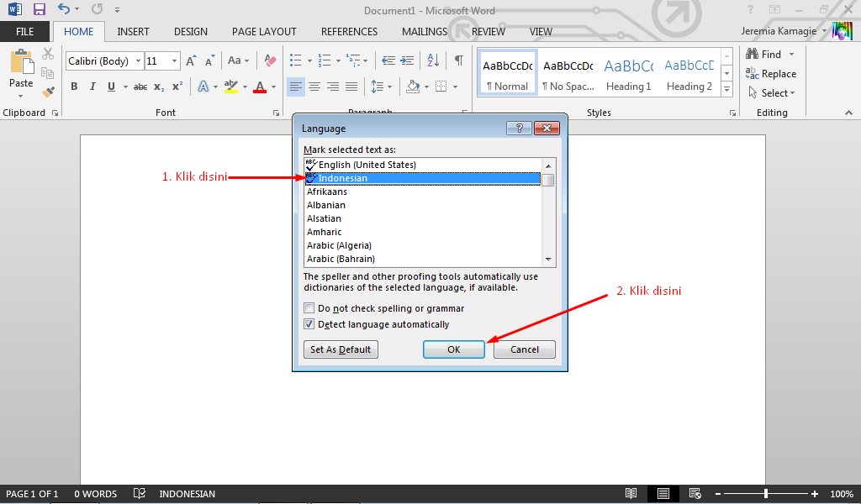
Task: Switch to Read Mode in the status bar
Action: pyautogui.click(x=631, y=493)
